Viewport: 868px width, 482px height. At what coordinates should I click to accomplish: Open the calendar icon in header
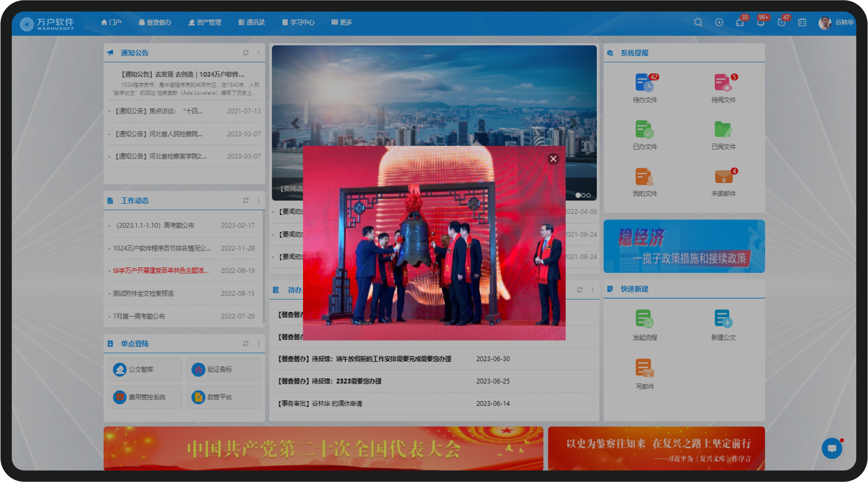click(802, 22)
